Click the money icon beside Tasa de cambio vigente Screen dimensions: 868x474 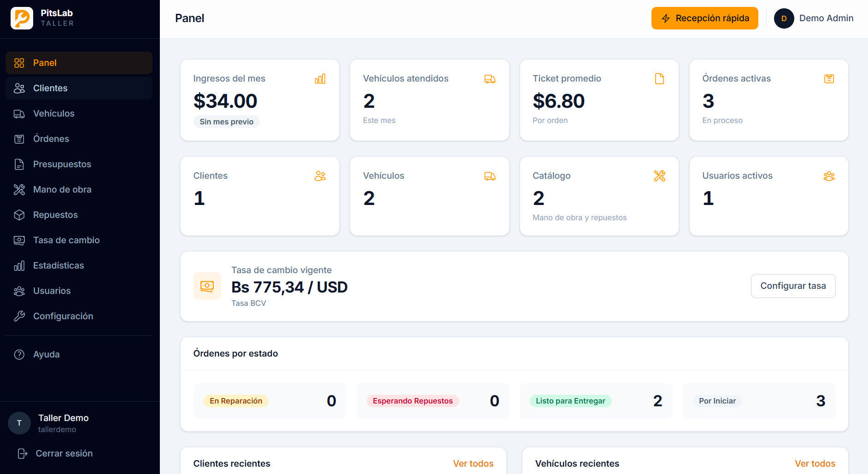(x=207, y=286)
